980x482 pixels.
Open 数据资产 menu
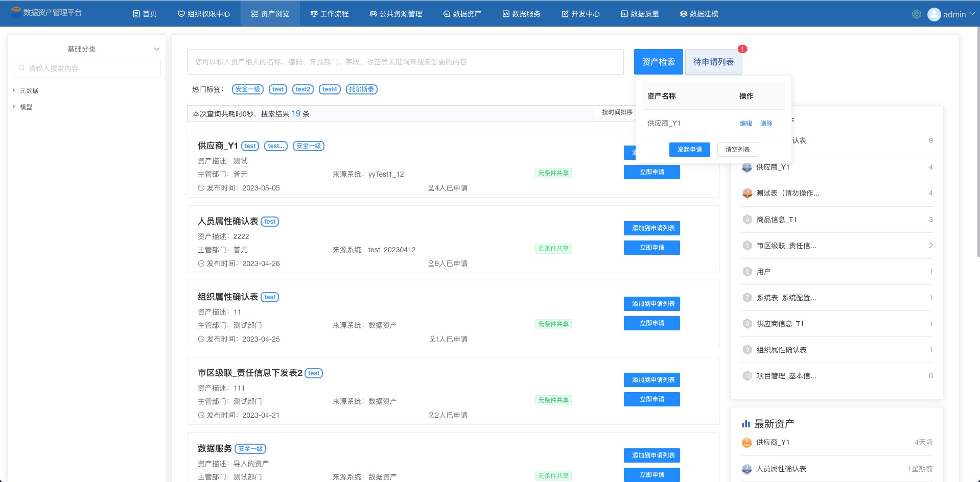click(x=462, y=14)
